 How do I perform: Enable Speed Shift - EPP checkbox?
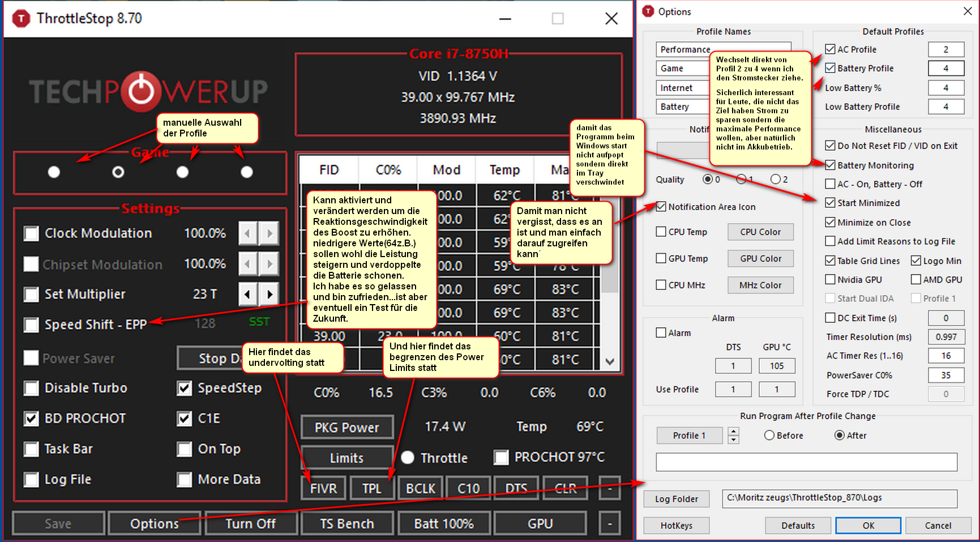click(x=31, y=325)
